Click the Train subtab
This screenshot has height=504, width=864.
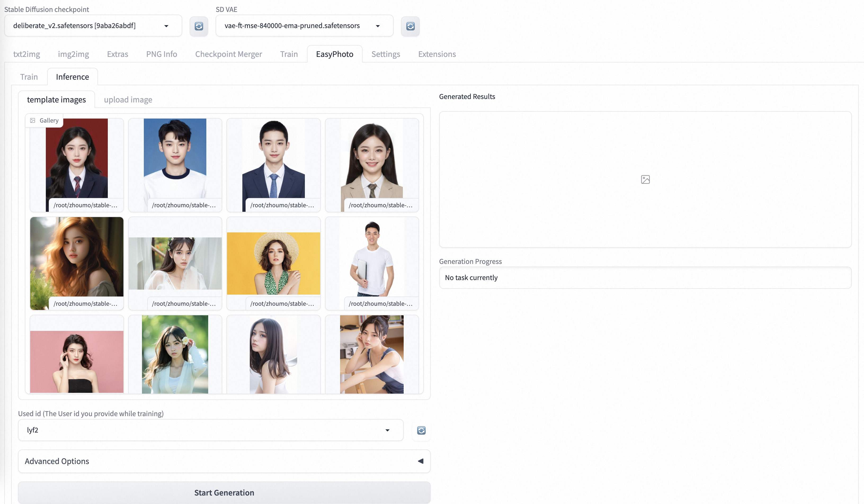pyautogui.click(x=29, y=76)
